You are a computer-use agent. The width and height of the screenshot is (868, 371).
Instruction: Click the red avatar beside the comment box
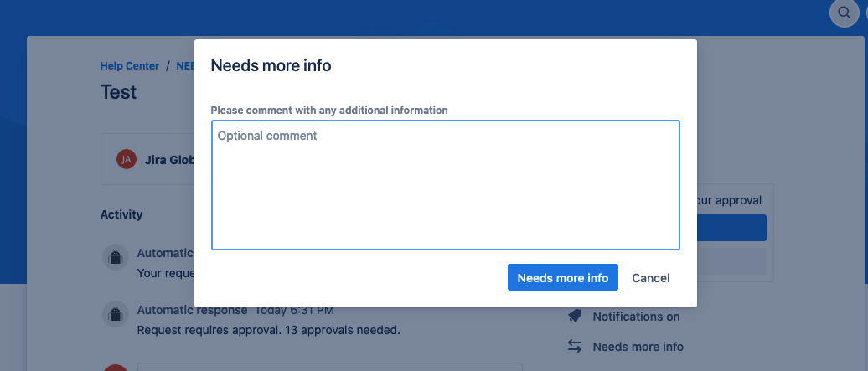point(115,368)
